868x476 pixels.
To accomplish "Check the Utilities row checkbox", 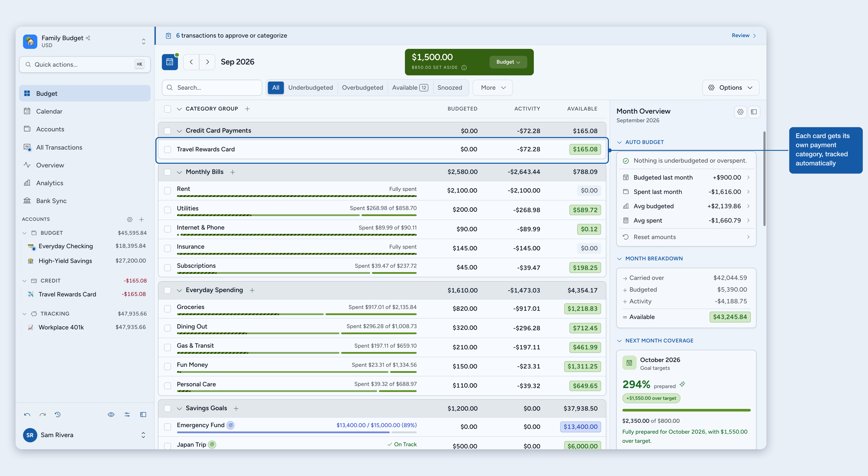I will coord(168,210).
